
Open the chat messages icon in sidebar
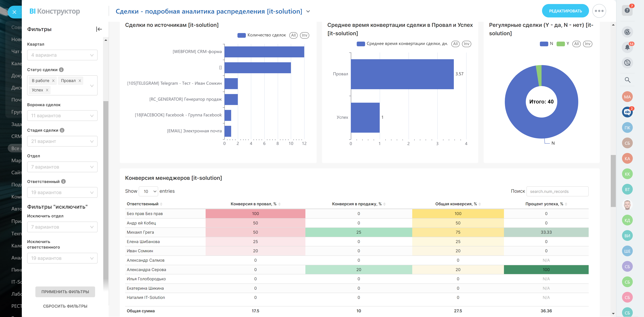pos(627,63)
